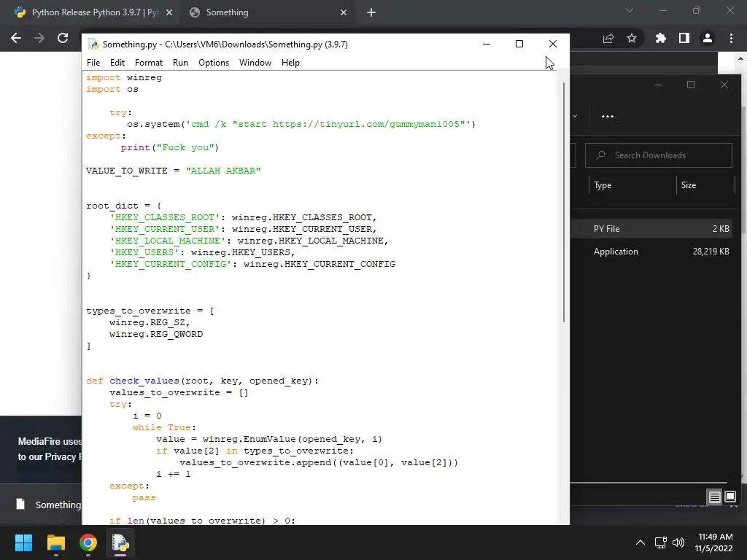Place cursor on tinyurl.com URL string
Screen dimensions: 747x560
366,124
